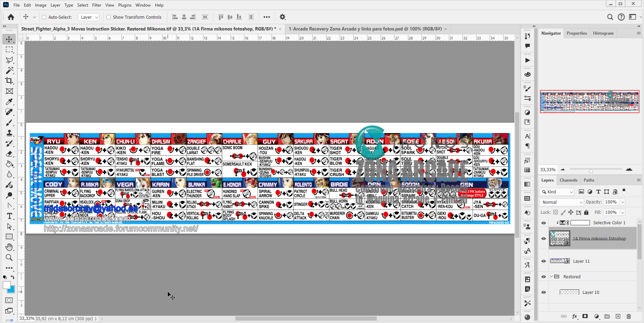This screenshot has width=644, height=323.
Task: Select the Polygonal Lasso tool
Action: (x=9, y=60)
